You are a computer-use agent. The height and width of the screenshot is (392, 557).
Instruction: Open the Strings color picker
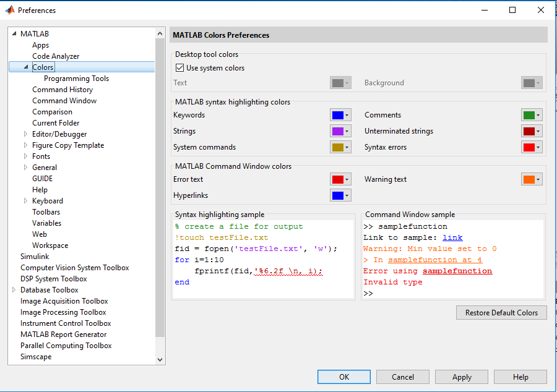(340, 131)
